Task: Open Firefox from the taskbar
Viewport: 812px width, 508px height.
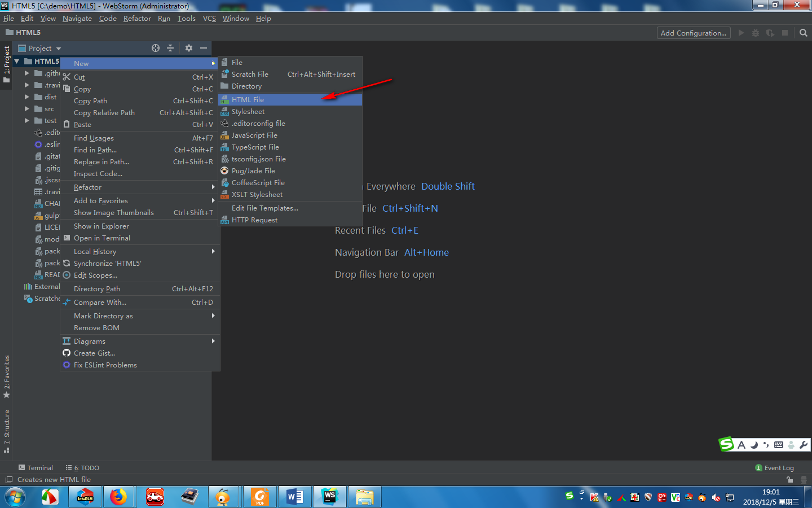Action: [118, 497]
